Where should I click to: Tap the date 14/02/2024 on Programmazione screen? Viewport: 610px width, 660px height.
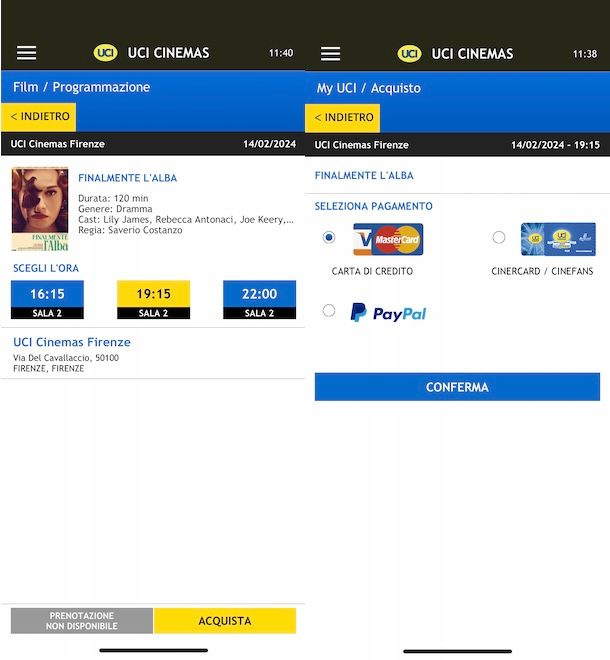pos(269,144)
